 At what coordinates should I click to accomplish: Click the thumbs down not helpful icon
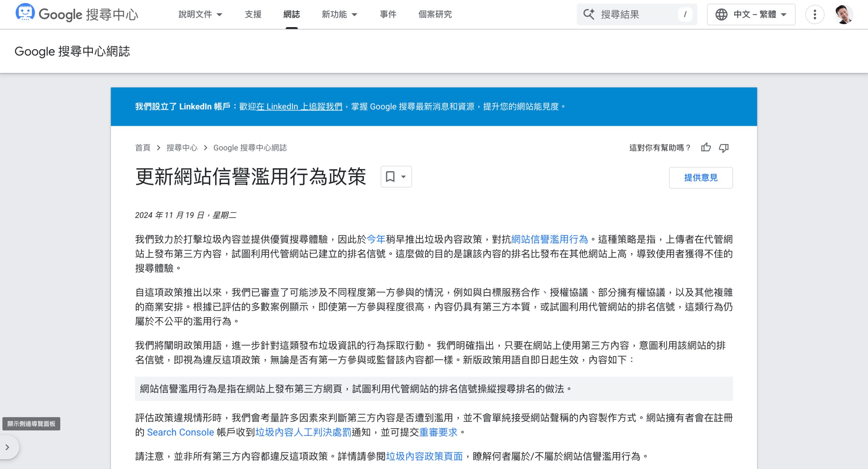724,148
